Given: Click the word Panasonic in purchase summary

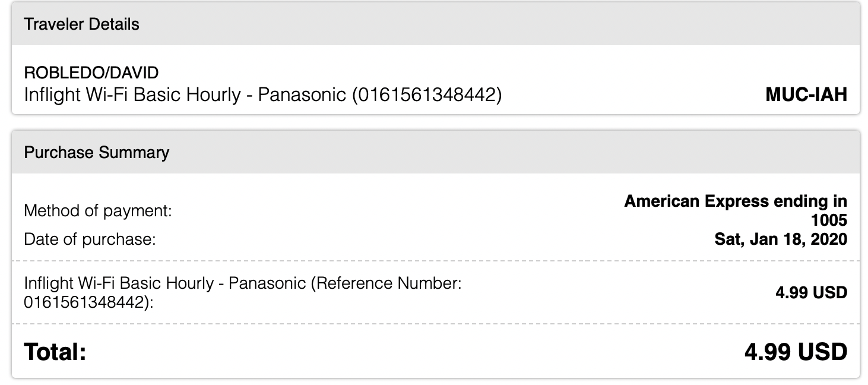Looking at the screenshot, I should 267,283.
